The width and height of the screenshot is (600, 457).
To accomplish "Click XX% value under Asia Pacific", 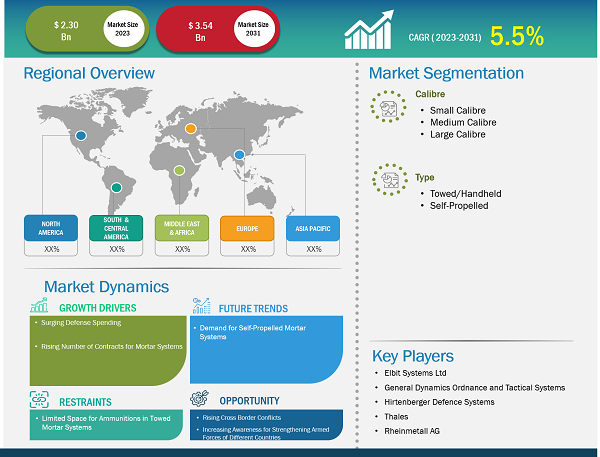I will coord(314,249).
